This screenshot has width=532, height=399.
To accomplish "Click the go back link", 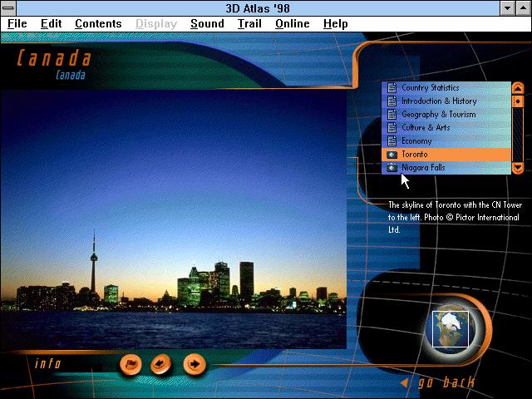I will point(438,382).
